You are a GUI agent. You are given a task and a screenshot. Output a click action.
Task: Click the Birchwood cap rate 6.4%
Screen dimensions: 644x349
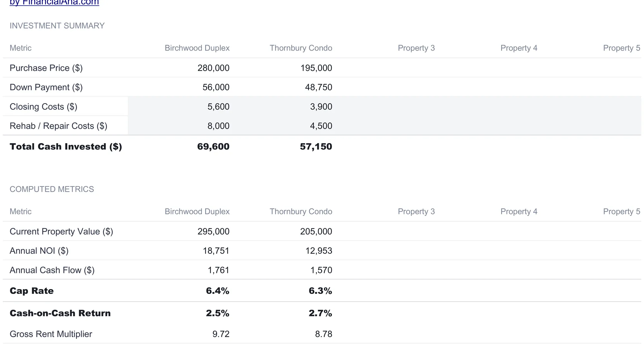pyautogui.click(x=218, y=291)
